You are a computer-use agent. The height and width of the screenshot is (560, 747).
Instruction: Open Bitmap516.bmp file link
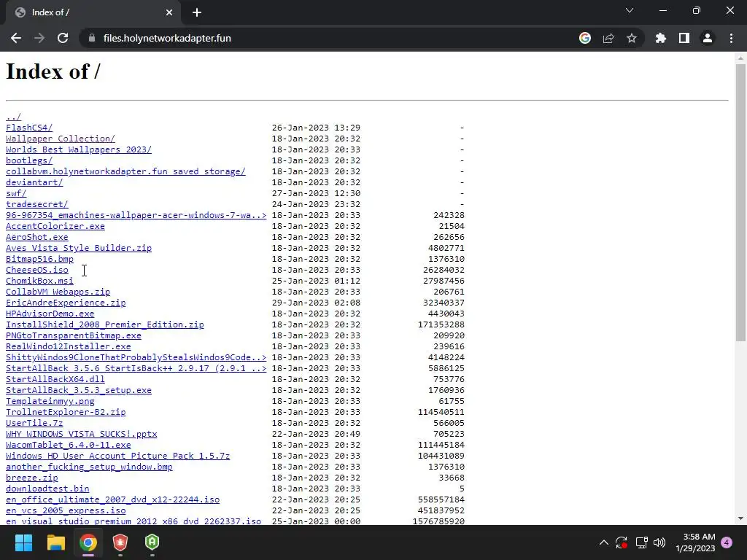(39, 259)
